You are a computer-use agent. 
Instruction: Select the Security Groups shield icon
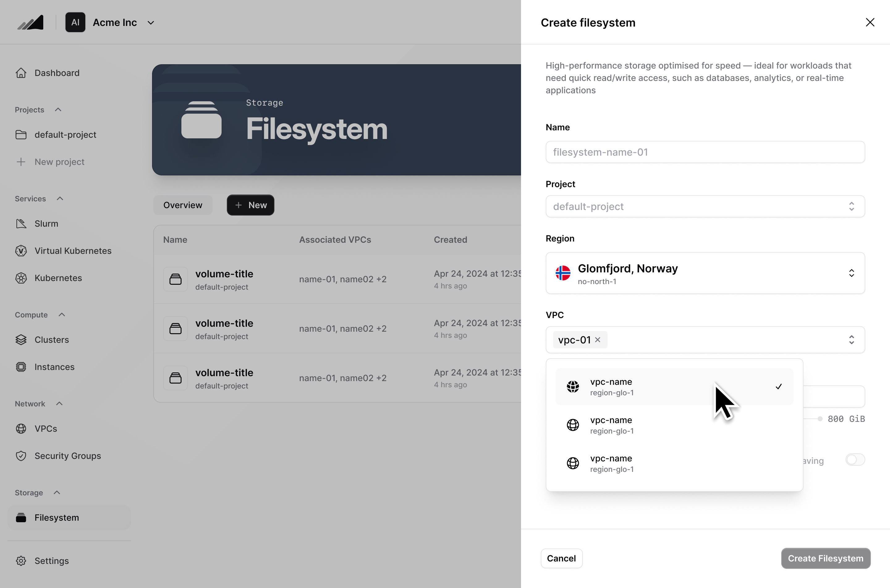[21, 456]
